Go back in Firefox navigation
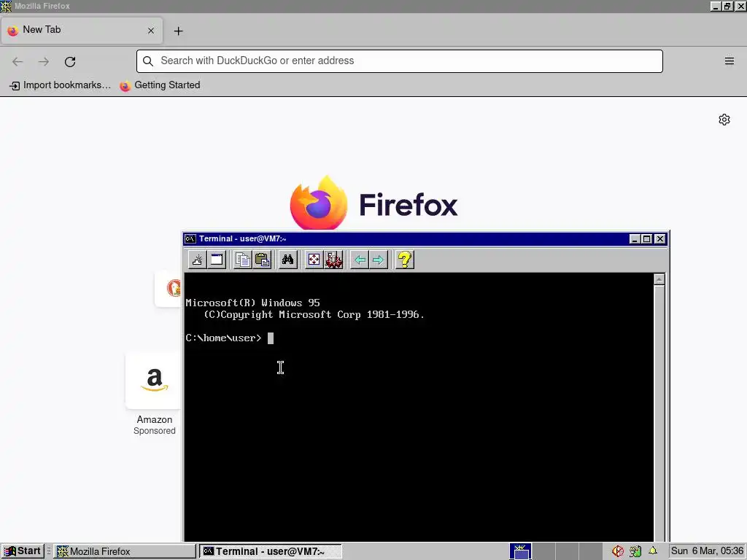The image size is (747, 560). click(18, 61)
